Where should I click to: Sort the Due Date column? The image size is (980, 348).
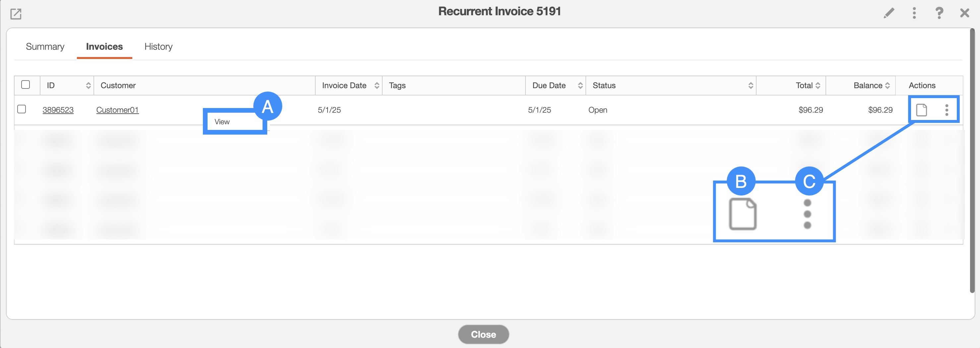(x=580, y=86)
